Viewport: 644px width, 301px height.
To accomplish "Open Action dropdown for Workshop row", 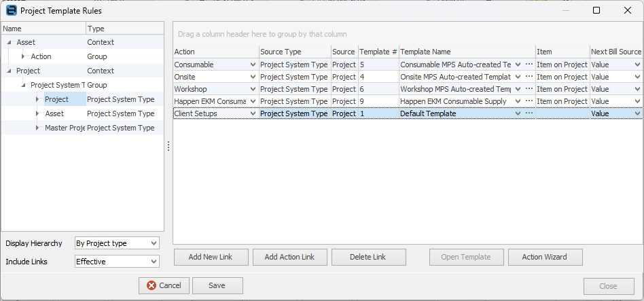I will pos(253,89).
